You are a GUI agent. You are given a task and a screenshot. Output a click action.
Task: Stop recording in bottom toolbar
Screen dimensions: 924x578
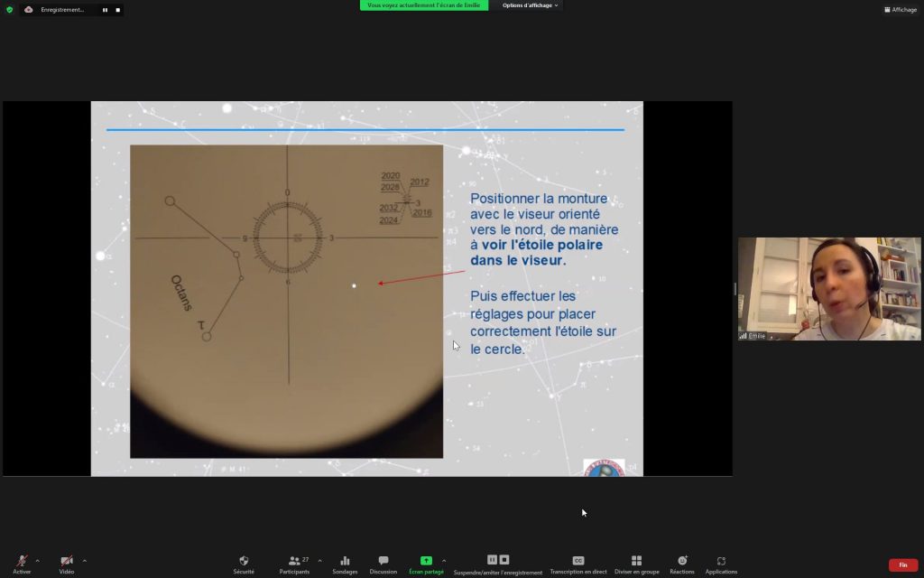pos(504,560)
